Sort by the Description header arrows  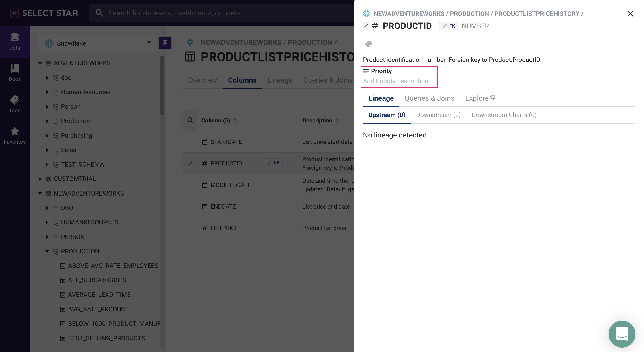click(x=337, y=120)
